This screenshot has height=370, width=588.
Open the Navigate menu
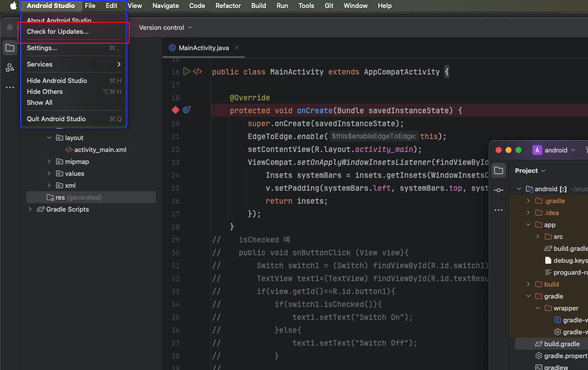pos(165,5)
